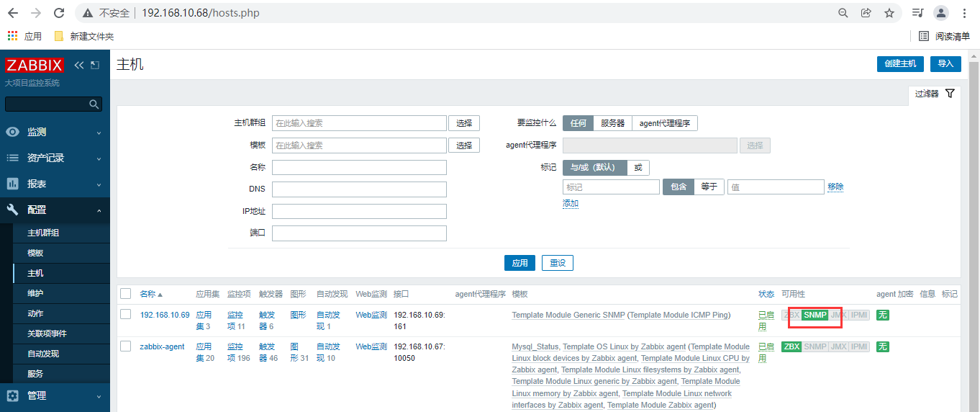
Task: Tick the select-all checkbox in table header
Action: click(126, 294)
